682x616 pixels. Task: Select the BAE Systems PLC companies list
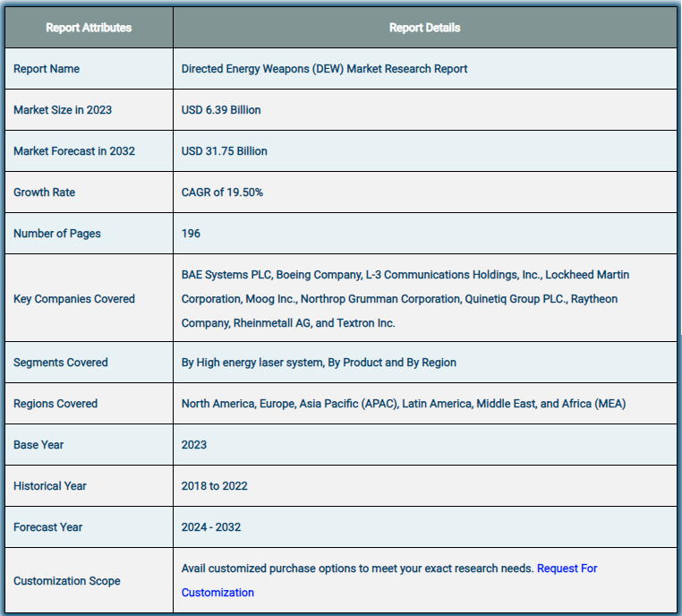click(405, 299)
